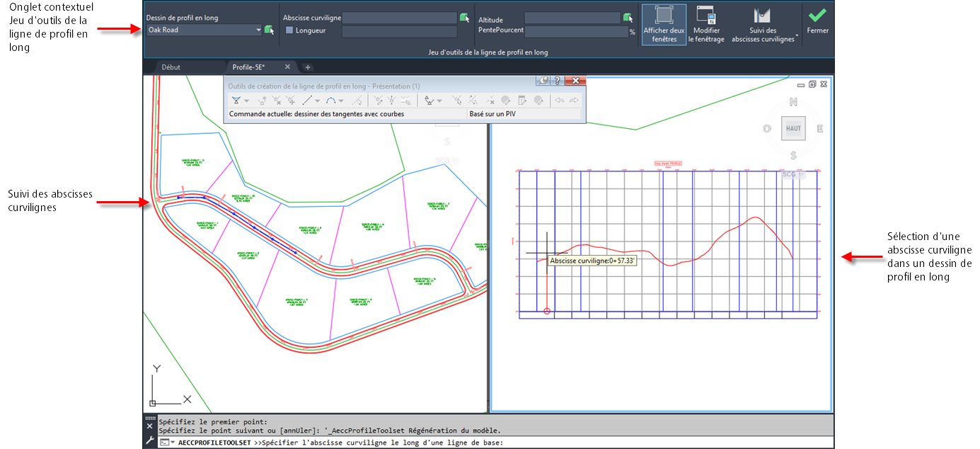Click the select PVI cursor icon

coord(457,101)
